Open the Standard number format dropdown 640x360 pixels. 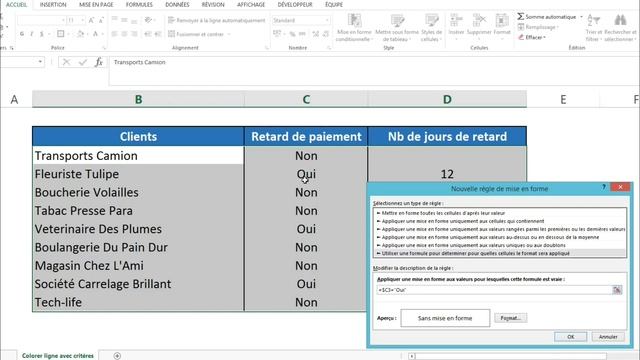click(x=327, y=20)
